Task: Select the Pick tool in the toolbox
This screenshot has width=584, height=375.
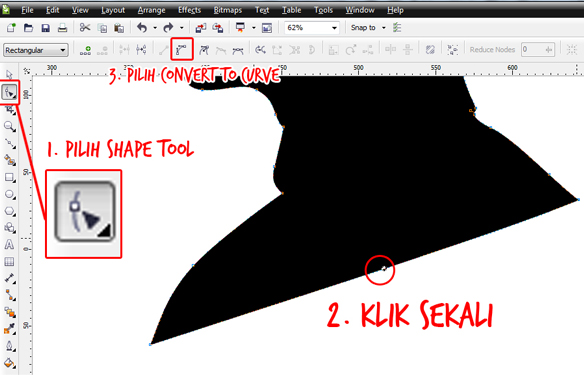Action: point(9,74)
